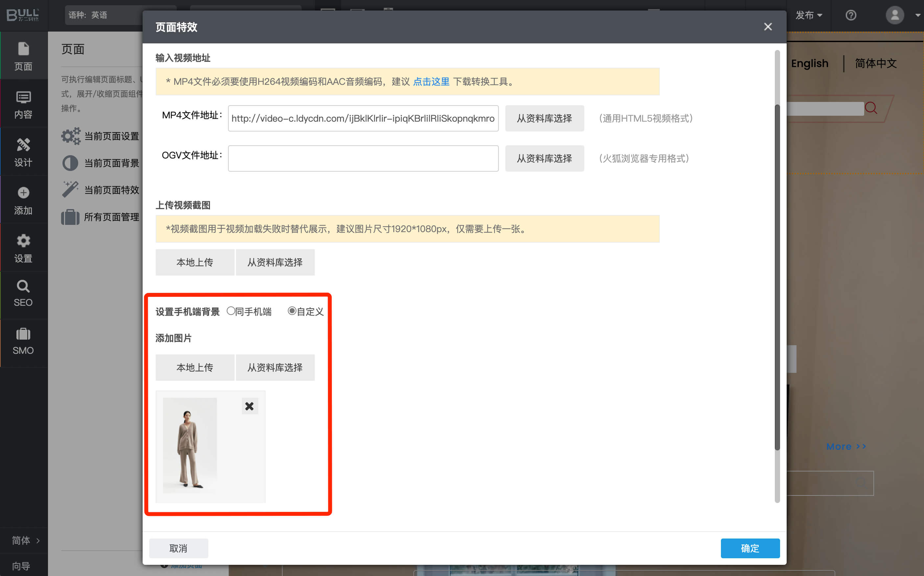Remove the uploaded image with the X icon
The image size is (924, 576).
click(249, 406)
